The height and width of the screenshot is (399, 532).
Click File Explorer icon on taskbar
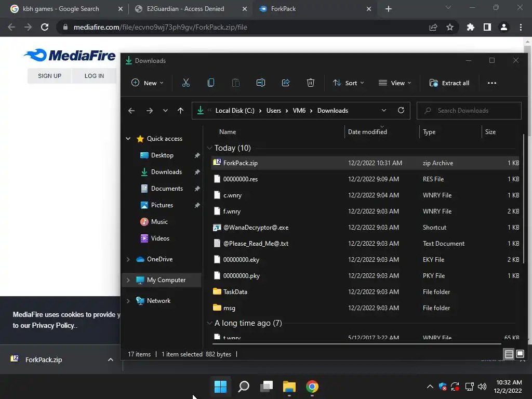(x=289, y=387)
